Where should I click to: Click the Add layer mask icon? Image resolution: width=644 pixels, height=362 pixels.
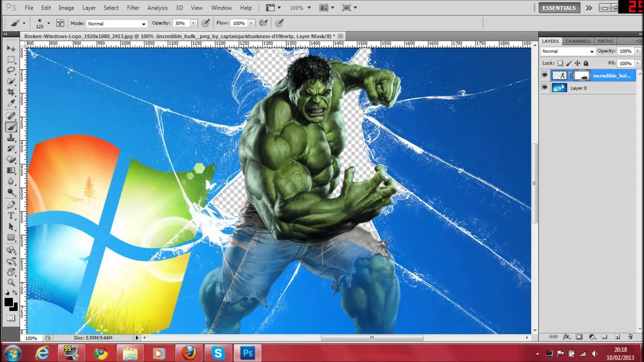pyautogui.click(x=579, y=337)
